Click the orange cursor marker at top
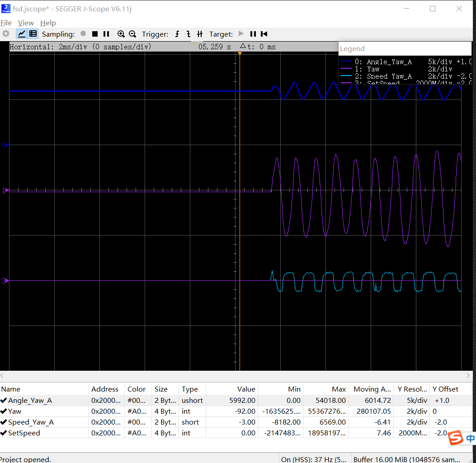The width and height of the screenshot is (476, 463). click(240, 53)
